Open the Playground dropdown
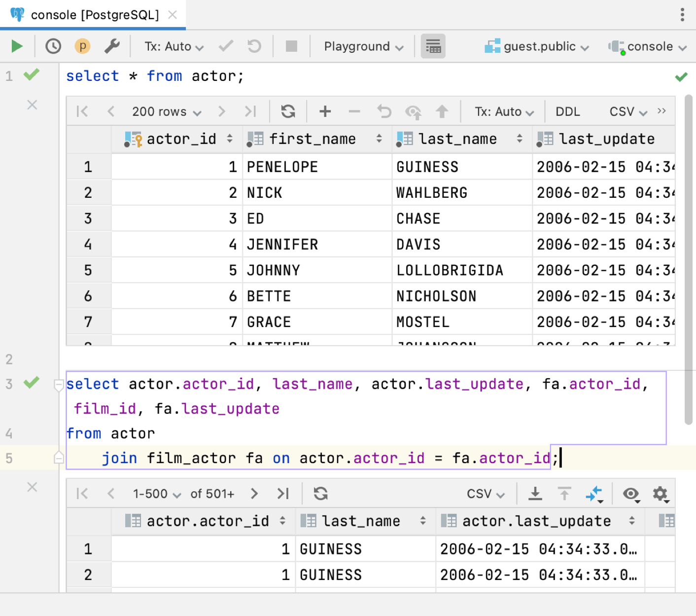696x616 pixels. pyautogui.click(x=362, y=46)
